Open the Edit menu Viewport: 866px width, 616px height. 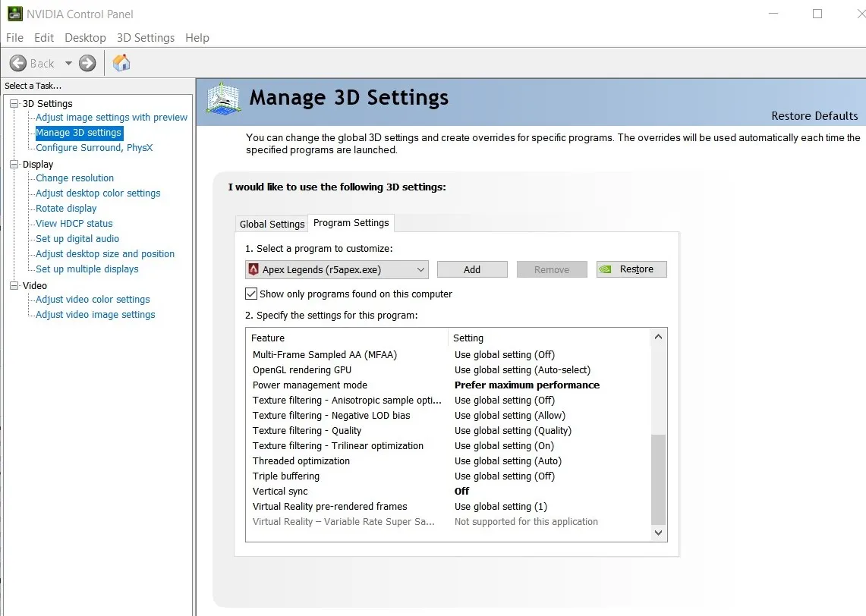point(43,37)
